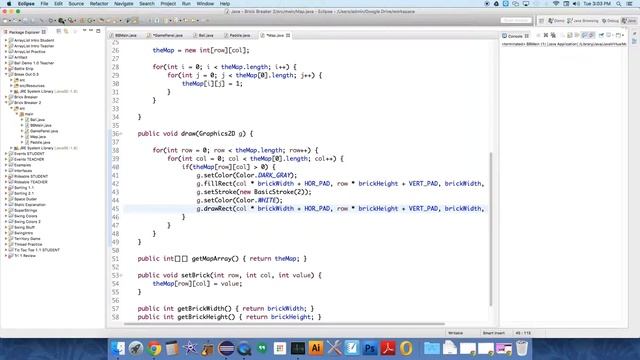Open Photoshop from the dock

370,349
